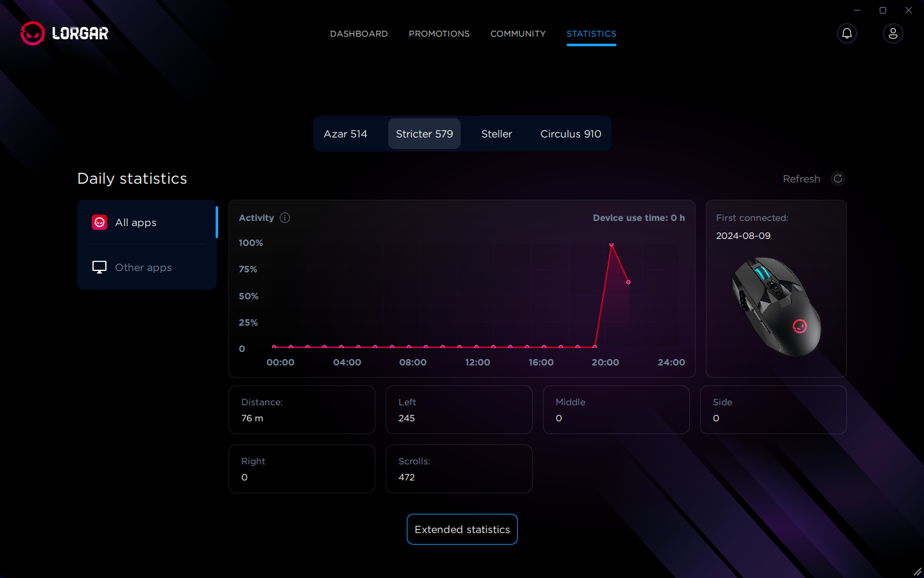Click the 12:00 axis label

tap(477, 362)
